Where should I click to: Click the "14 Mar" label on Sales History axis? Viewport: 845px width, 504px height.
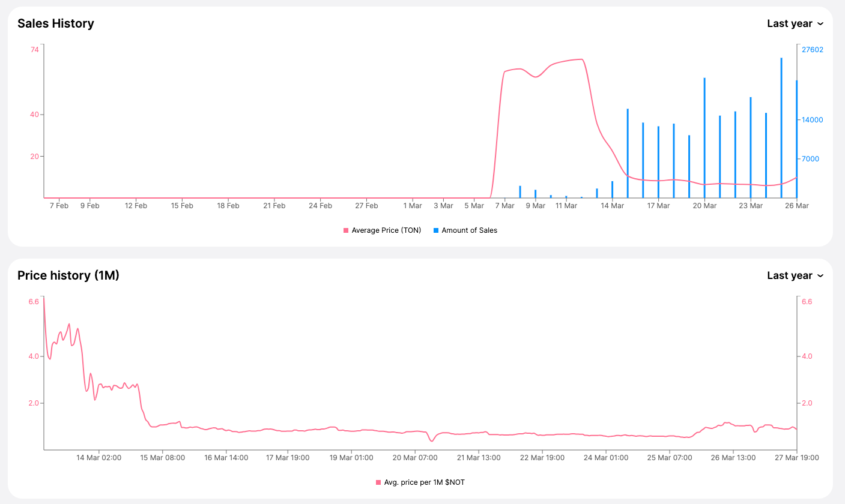click(x=613, y=206)
